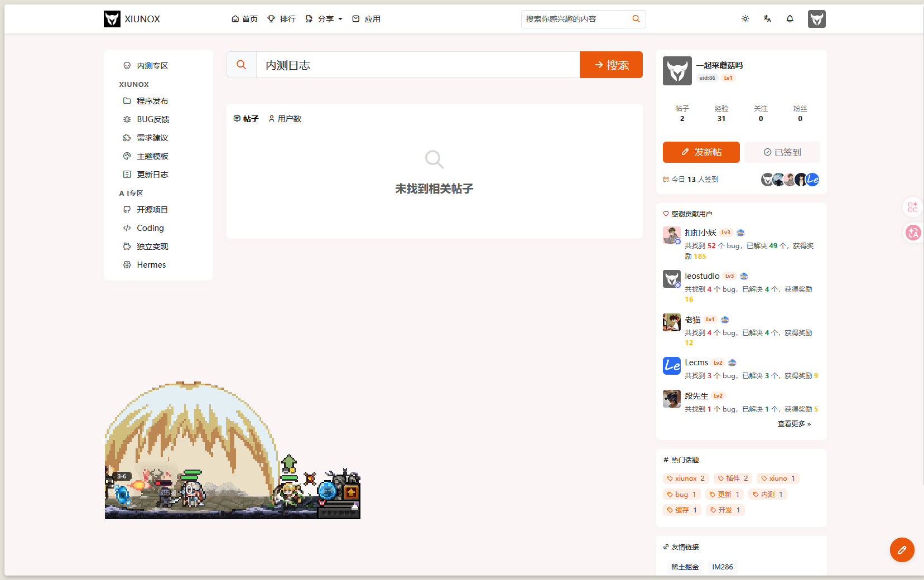Toggle the light/dark theme sun icon

tap(745, 19)
